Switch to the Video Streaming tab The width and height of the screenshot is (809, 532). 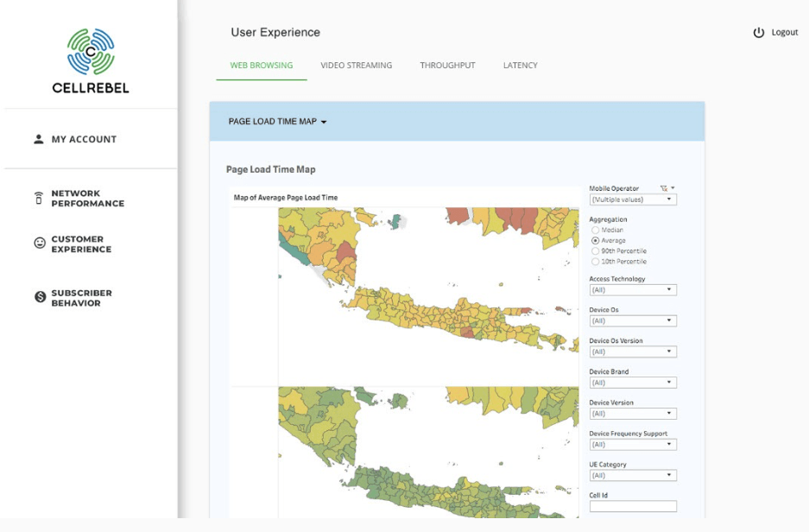[356, 66]
